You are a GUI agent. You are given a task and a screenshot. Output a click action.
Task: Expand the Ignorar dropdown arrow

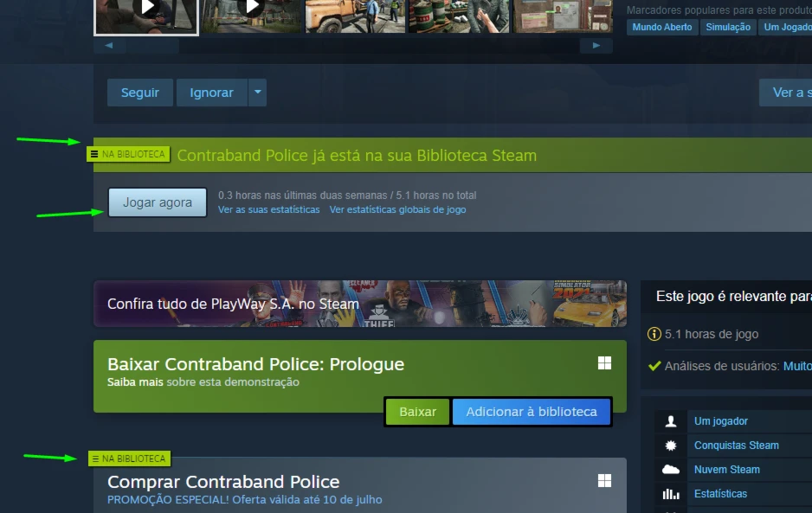pyautogui.click(x=257, y=93)
